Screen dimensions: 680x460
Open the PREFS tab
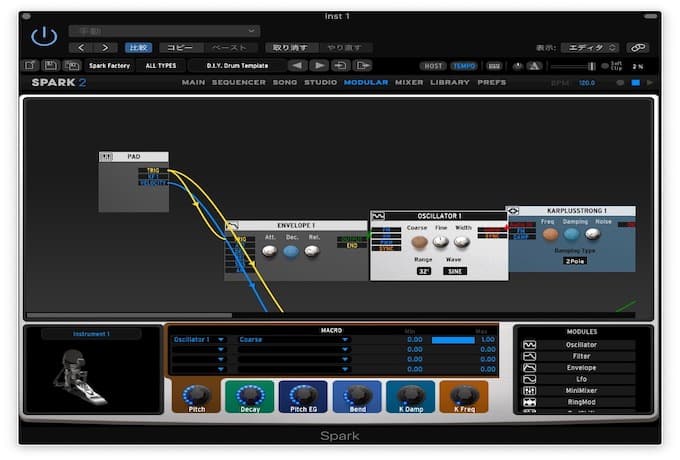pyautogui.click(x=492, y=82)
